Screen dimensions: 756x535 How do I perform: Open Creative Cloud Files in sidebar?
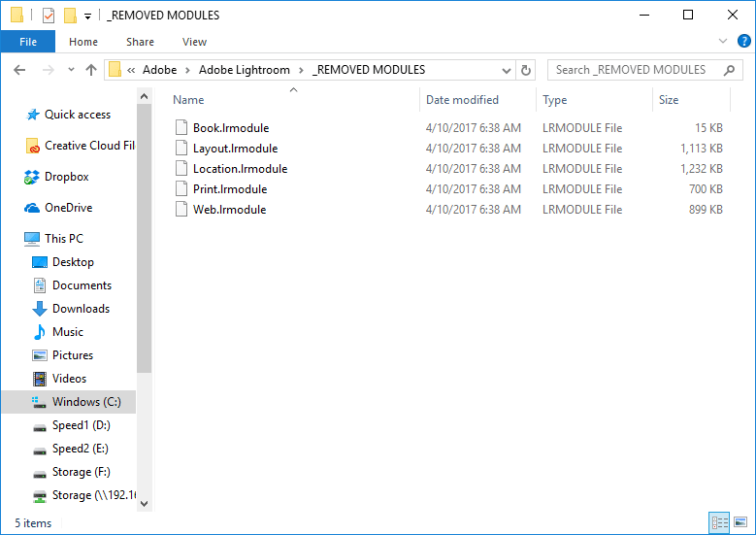click(x=80, y=146)
